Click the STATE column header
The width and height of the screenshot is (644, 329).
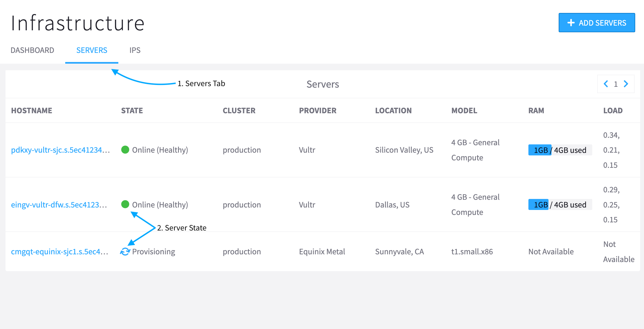tap(132, 110)
